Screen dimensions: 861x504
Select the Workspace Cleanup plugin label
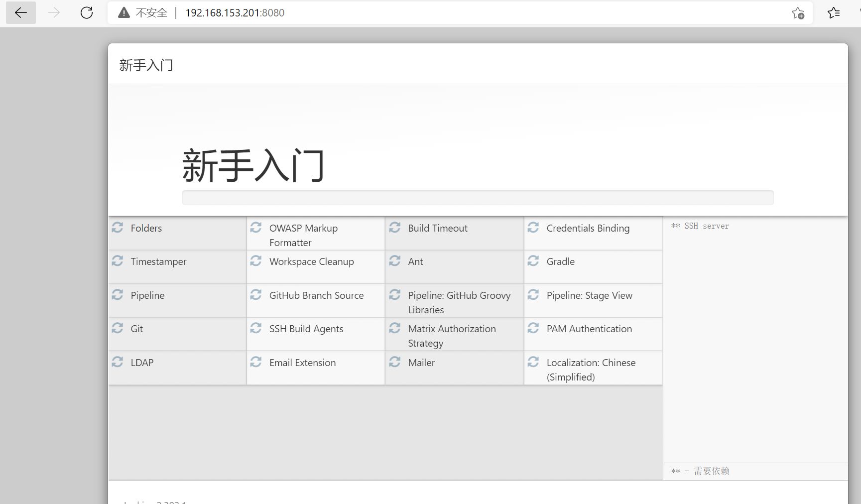(x=312, y=261)
